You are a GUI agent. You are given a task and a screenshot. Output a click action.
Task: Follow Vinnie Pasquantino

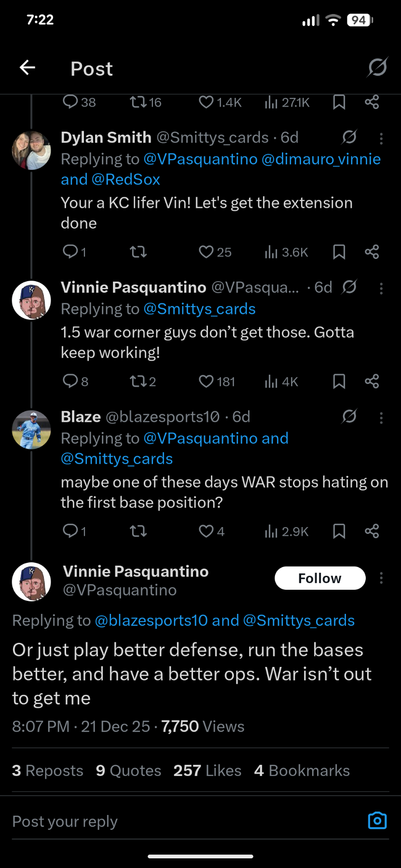click(x=320, y=578)
